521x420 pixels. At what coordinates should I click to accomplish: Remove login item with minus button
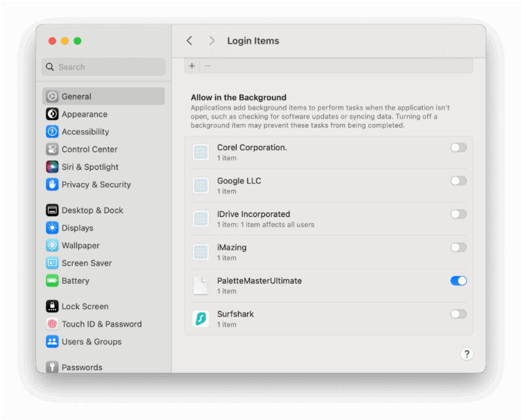(x=207, y=66)
